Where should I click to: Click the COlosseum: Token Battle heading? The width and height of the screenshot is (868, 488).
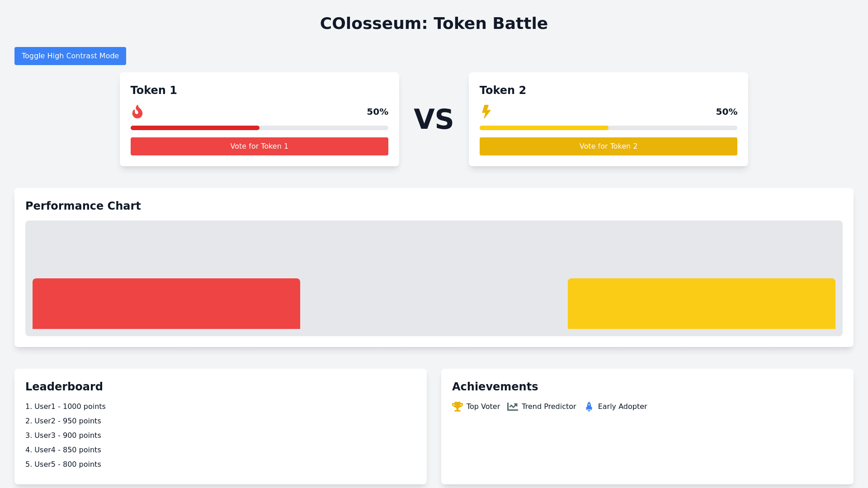pos(434,23)
